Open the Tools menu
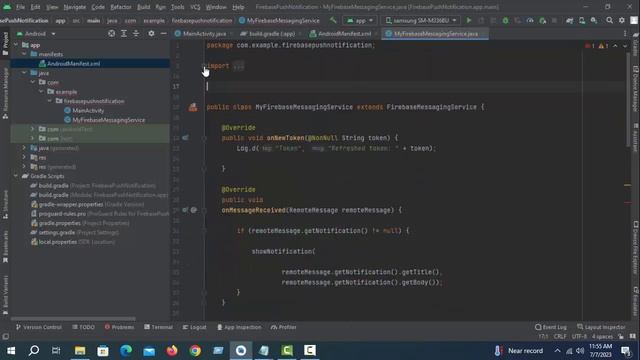 [178, 7]
